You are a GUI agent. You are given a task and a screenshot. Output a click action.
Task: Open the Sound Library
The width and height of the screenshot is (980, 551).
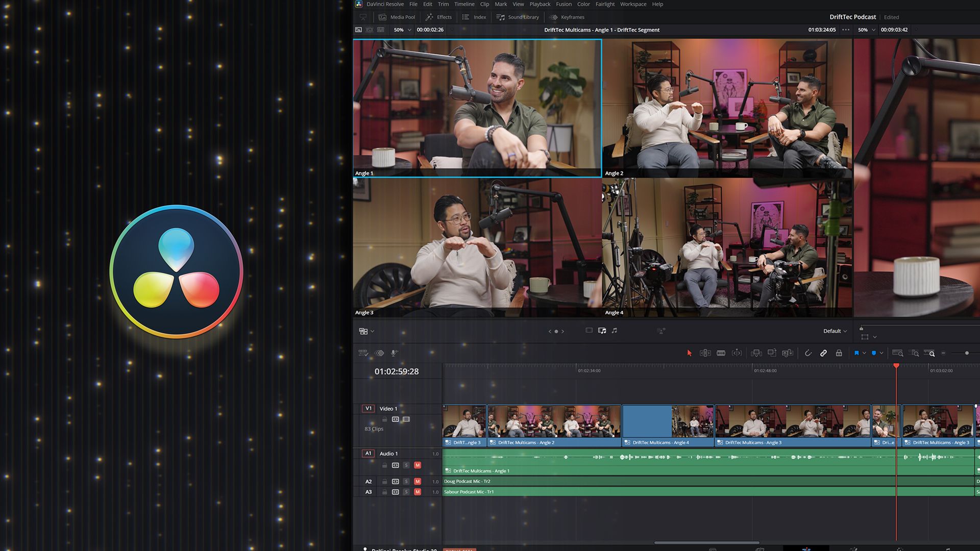(x=518, y=17)
